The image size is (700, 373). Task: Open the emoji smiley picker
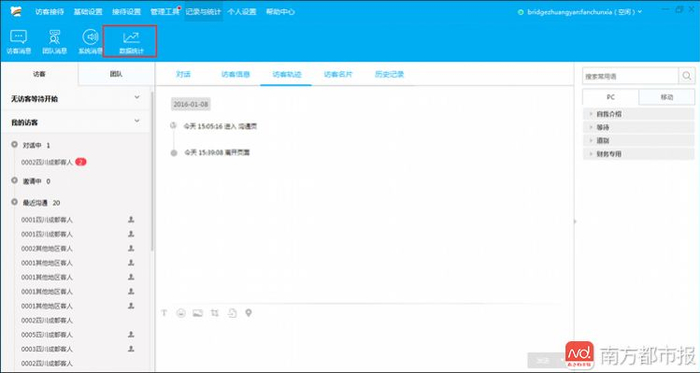point(181,313)
